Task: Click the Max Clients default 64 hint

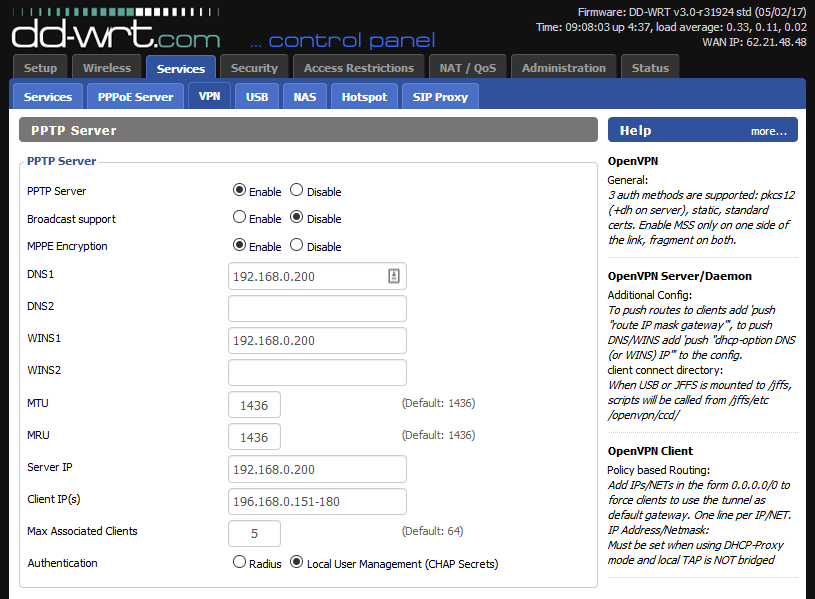Action: (x=432, y=531)
